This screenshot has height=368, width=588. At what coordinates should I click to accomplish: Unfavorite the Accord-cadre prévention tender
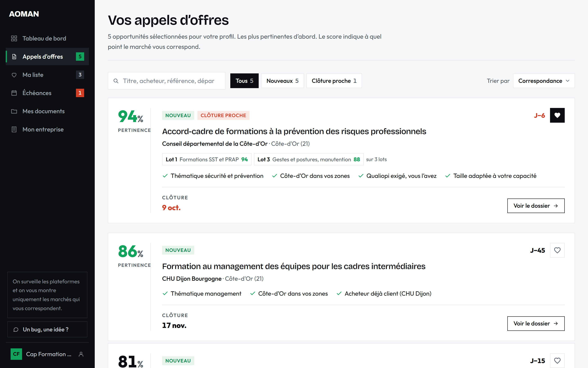(557, 115)
